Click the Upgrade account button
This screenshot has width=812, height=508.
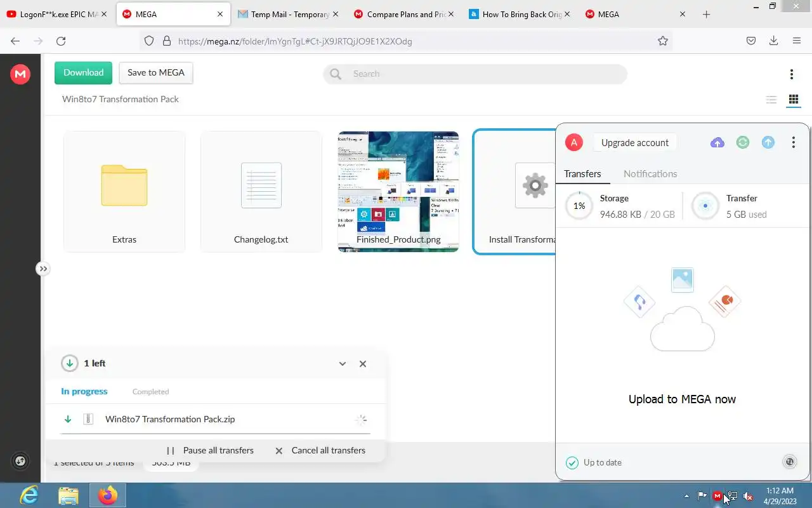coord(635,142)
